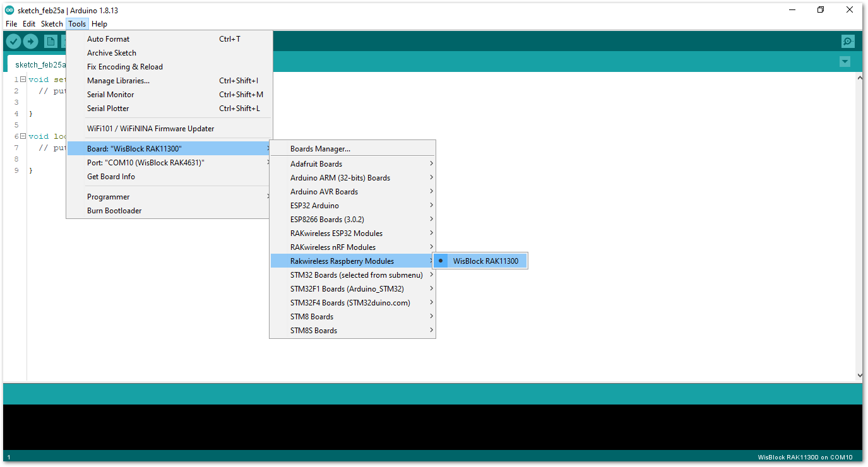
Task: Click the New sketch toolbar icon
Action: point(51,41)
